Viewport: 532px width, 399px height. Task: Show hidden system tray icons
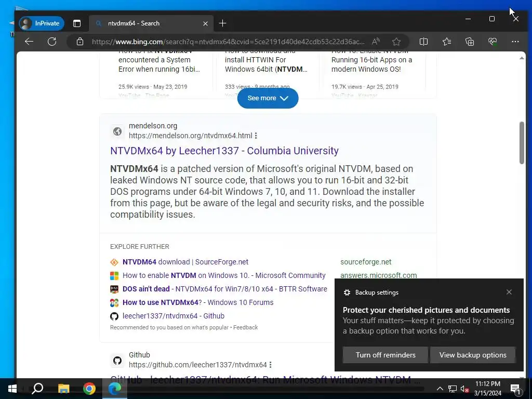pyautogui.click(x=440, y=389)
